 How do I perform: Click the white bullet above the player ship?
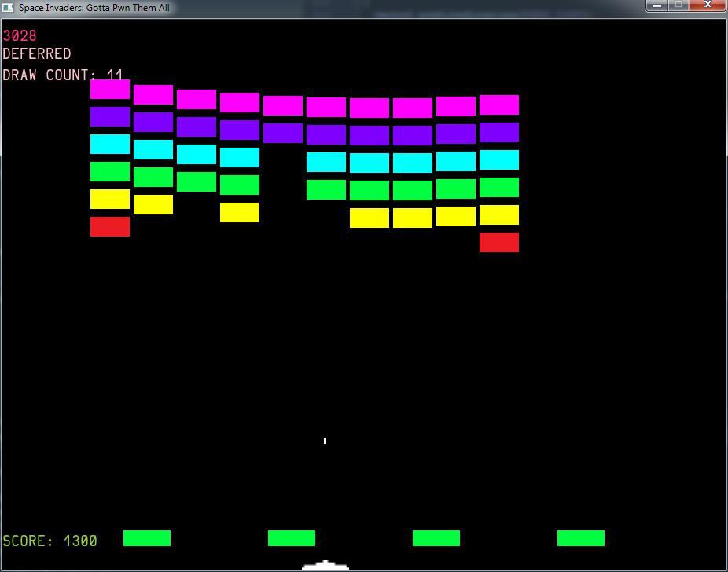tap(325, 441)
